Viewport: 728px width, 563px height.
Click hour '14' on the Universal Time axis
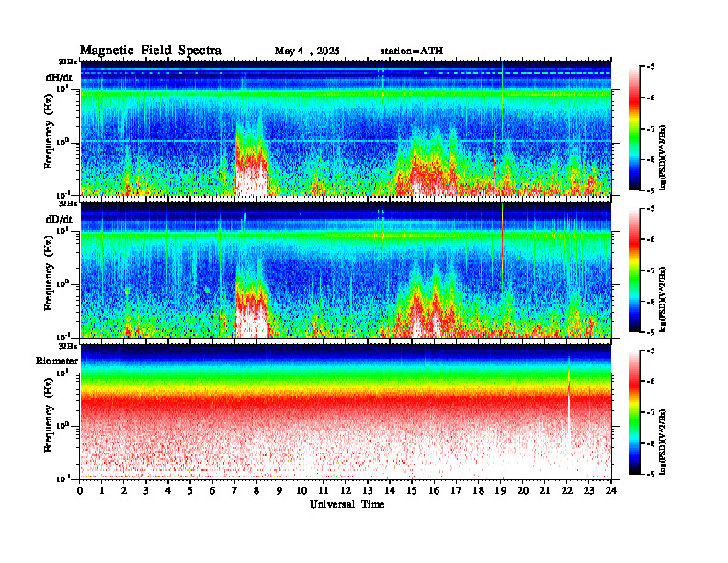(390, 491)
